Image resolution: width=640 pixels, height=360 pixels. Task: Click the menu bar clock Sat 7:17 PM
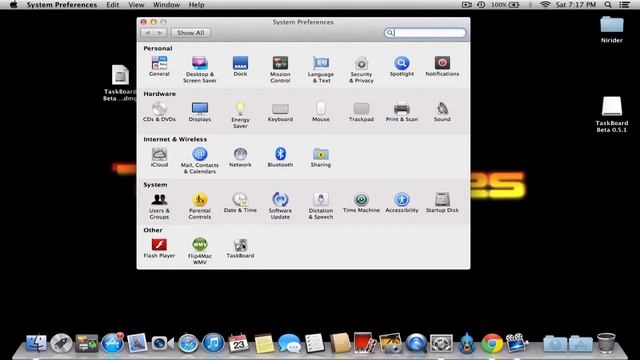click(x=576, y=5)
